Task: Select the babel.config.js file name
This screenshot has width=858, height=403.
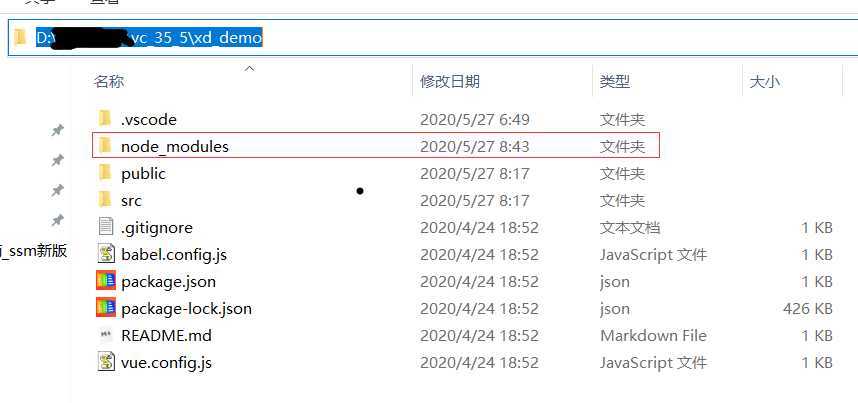Action: pos(174,255)
